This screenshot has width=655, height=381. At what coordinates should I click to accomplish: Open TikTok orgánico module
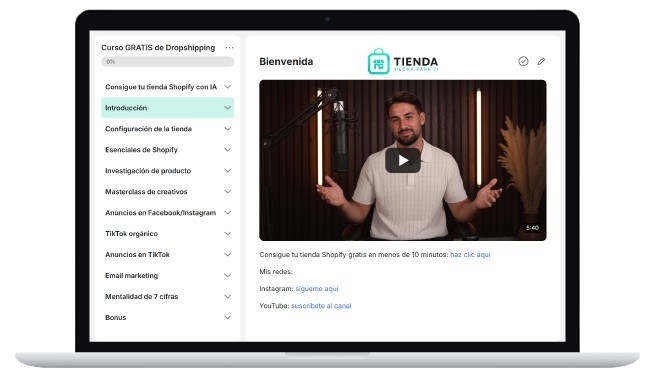[x=168, y=234]
